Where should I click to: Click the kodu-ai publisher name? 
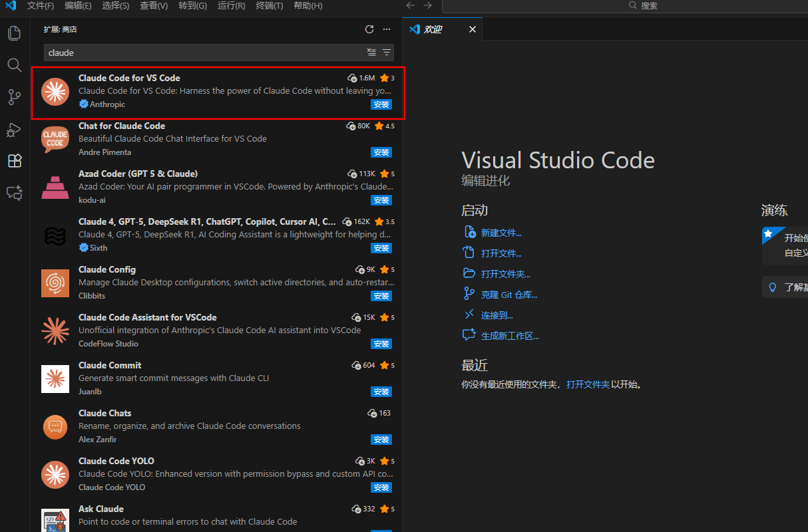click(92, 200)
